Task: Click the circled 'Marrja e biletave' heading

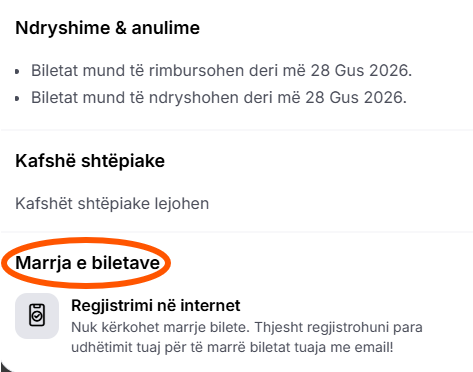Action: click(88, 263)
